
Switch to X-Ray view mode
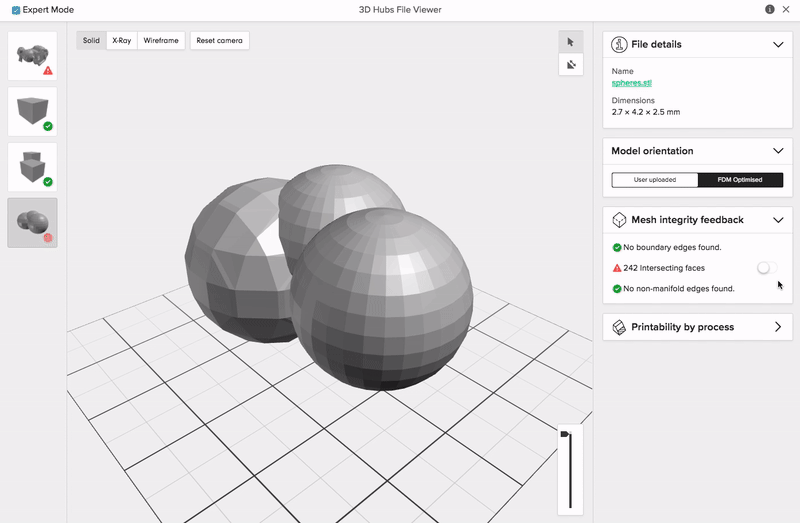pyautogui.click(x=122, y=41)
